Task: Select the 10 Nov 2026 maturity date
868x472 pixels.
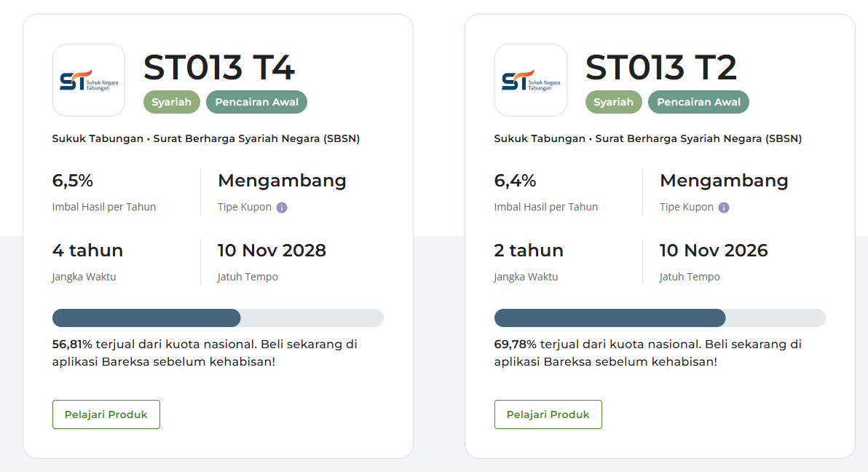Action: pyautogui.click(x=714, y=251)
